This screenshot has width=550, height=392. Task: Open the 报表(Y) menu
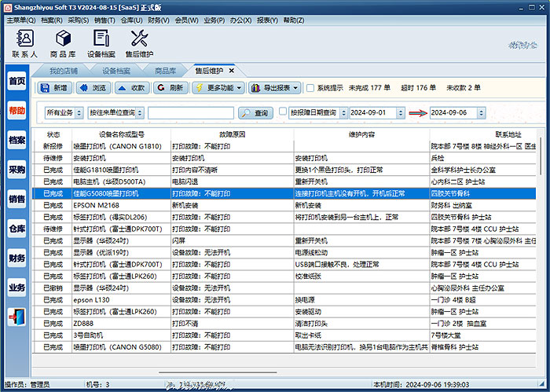(x=267, y=20)
